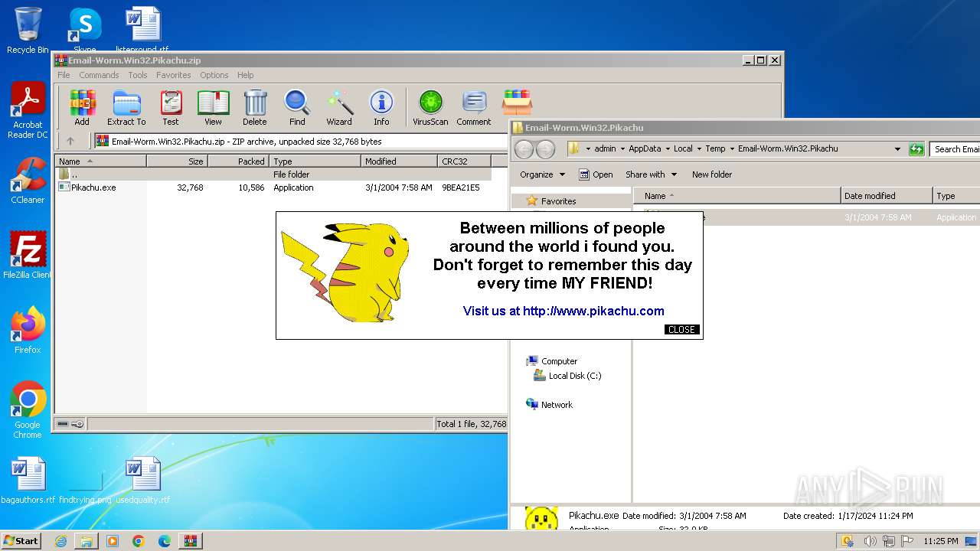Screen dimensions: 980x551
Task: Click the admin breadcrumb in address bar
Action: [x=605, y=149]
